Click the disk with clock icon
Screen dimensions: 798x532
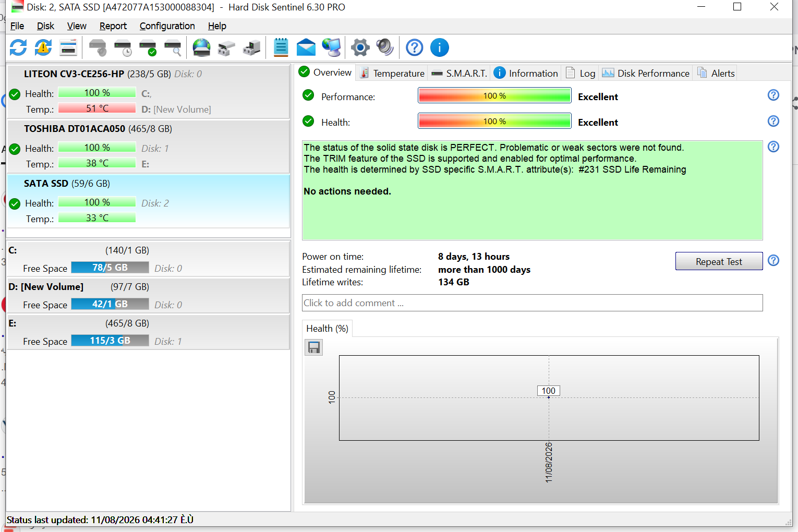click(x=123, y=47)
